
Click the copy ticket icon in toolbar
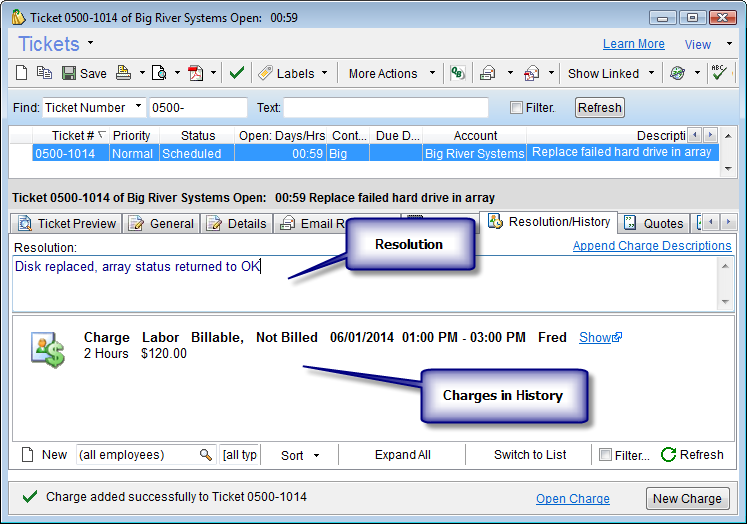44,73
